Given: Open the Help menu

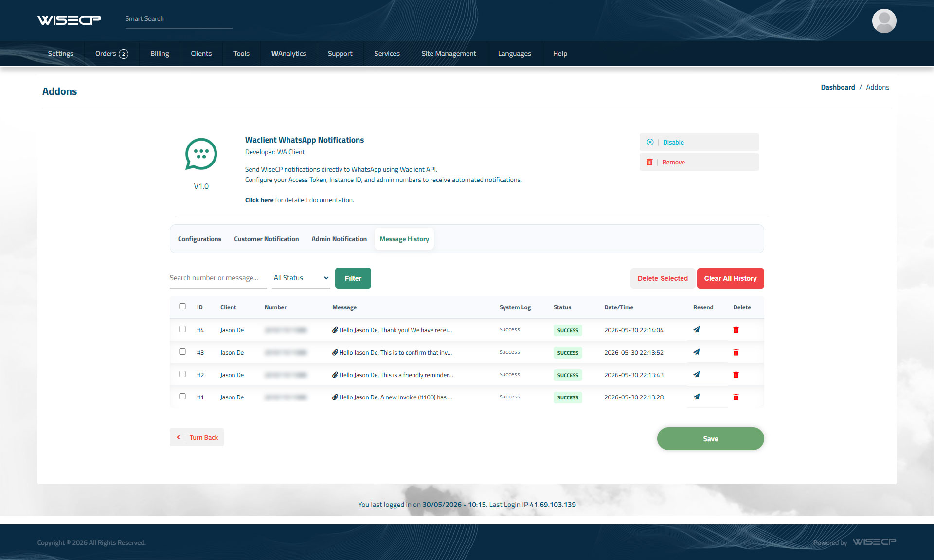Looking at the screenshot, I should [560, 54].
